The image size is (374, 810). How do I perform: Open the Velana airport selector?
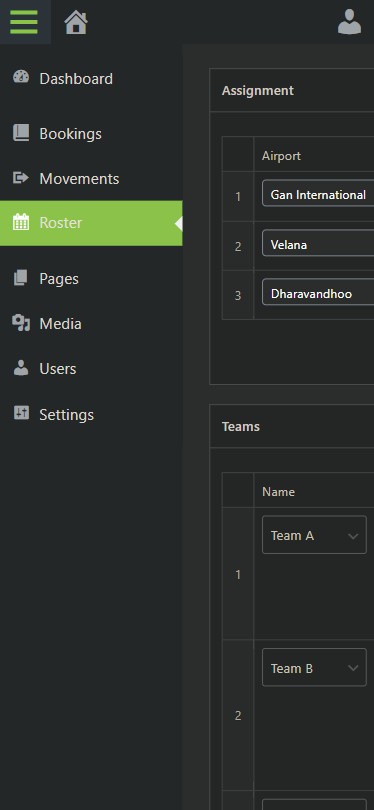tap(318, 243)
